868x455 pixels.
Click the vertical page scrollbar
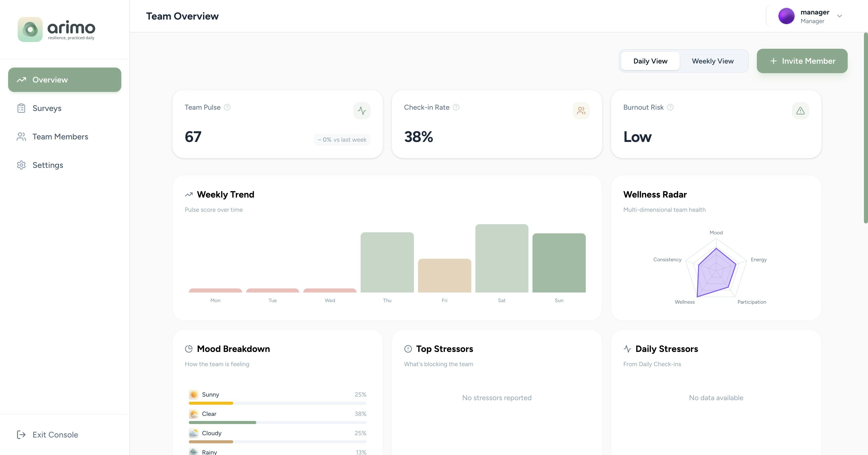click(865, 128)
